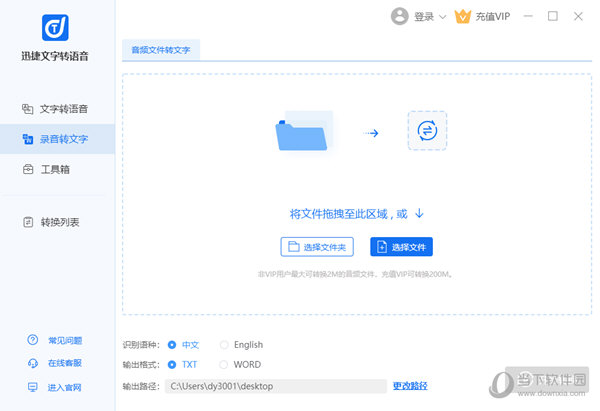Click the question mark icon beside 常见问题
Image resolution: width=600 pixels, height=411 pixels.
tap(33, 340)
